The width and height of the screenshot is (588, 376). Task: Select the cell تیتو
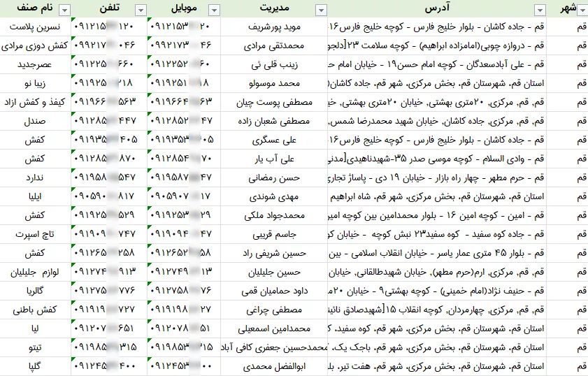point(35,347)
